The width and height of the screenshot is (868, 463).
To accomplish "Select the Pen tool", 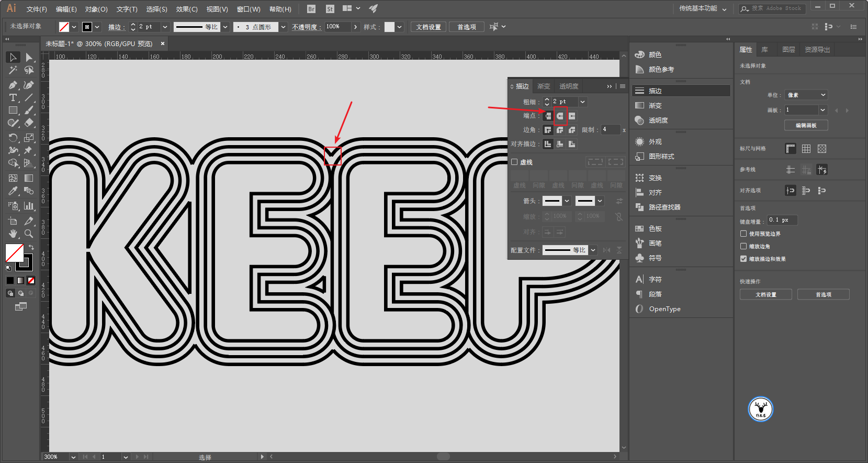I will click(x=13, y=85).
